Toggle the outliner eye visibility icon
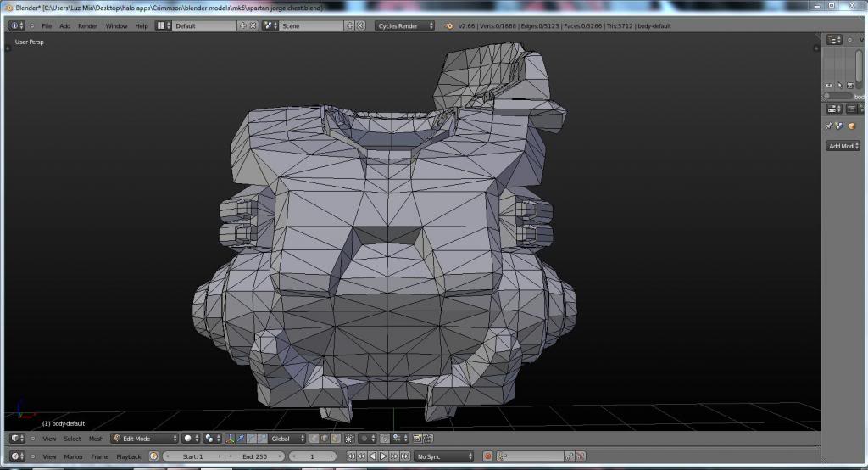The image size is (868, 470). 829,86
